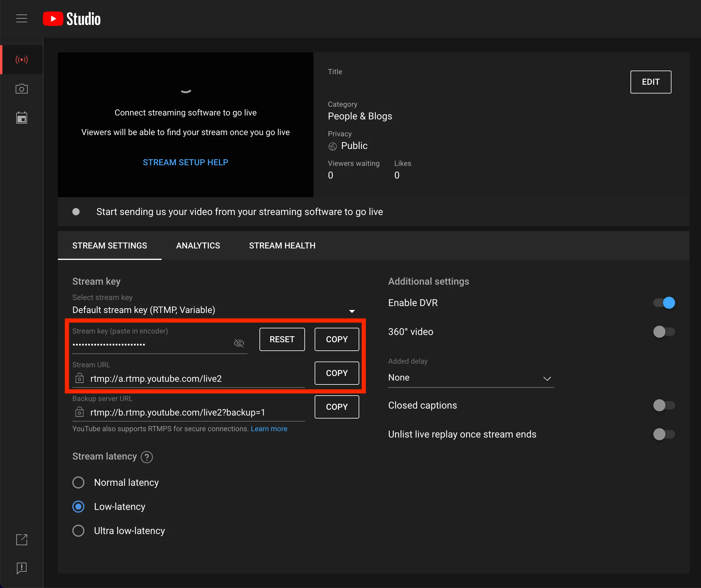The width and height of the screenshot is (701, 588).
Task: Copy the Backup server URL
Action: 337,407
